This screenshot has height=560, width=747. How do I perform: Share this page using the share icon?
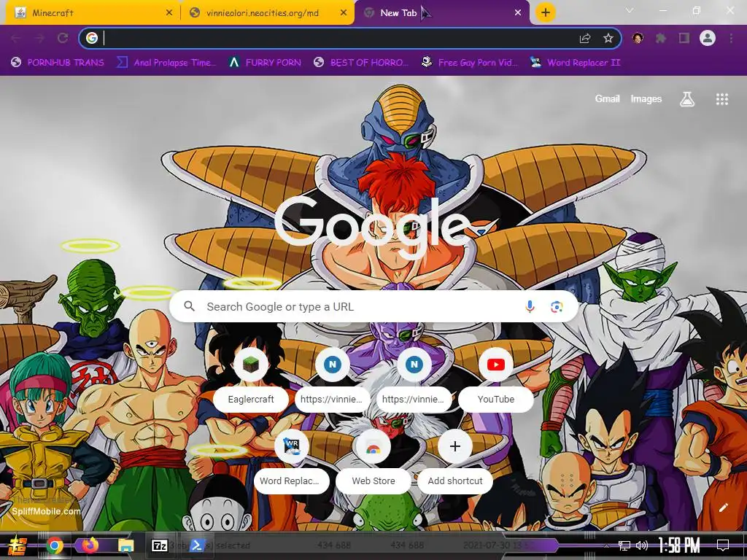click(x=585, y=38)
